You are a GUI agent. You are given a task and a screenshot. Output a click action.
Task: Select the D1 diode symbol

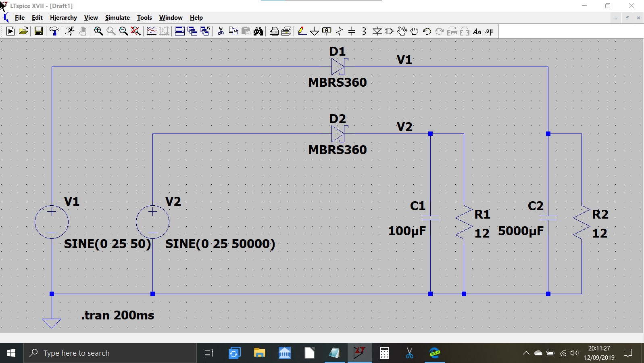(x=339, y=67)
